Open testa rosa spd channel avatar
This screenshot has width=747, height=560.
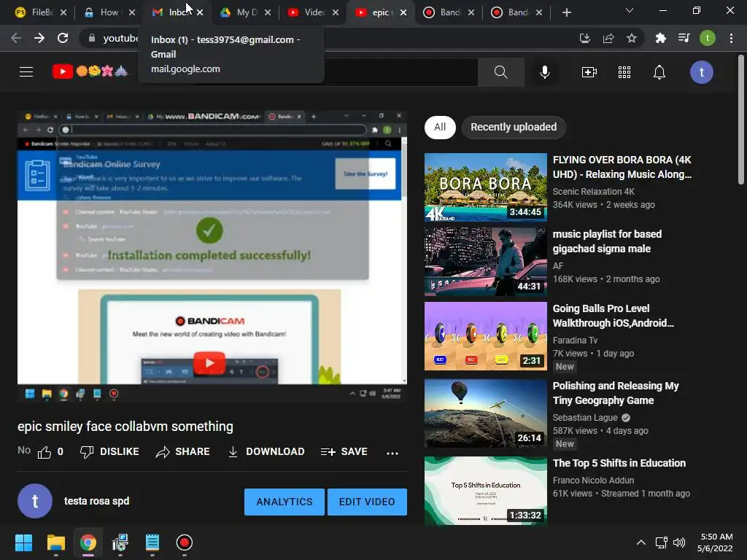[x=35, y=501]
